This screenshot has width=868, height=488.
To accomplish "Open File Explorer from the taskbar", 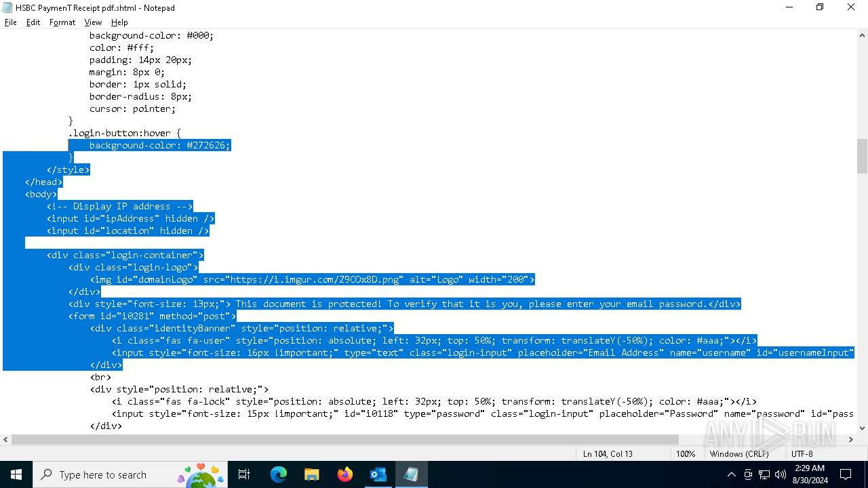I will [311, 474].
